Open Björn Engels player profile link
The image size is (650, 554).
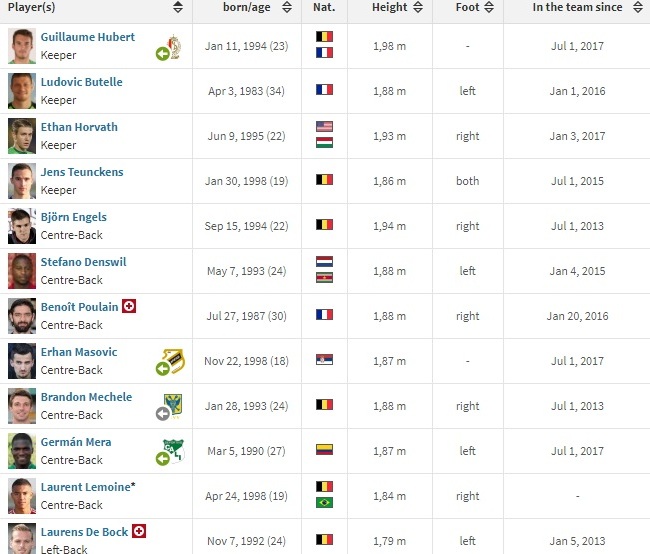point(73,217)
